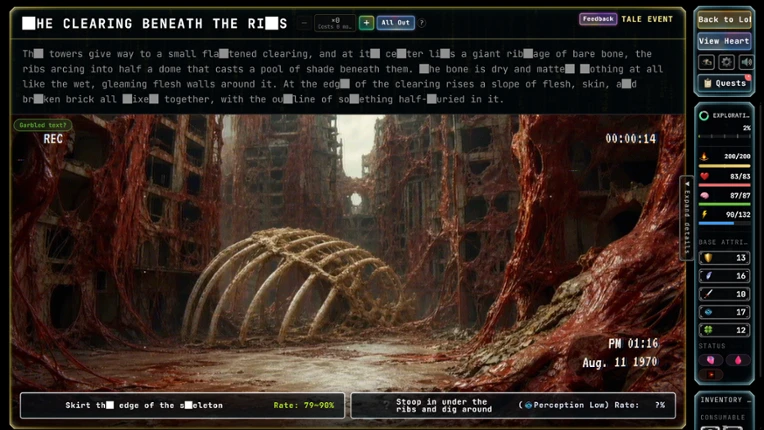Click the green plus stepper button
This screenshot has height=430, width=764.
[x=366, y=22]
